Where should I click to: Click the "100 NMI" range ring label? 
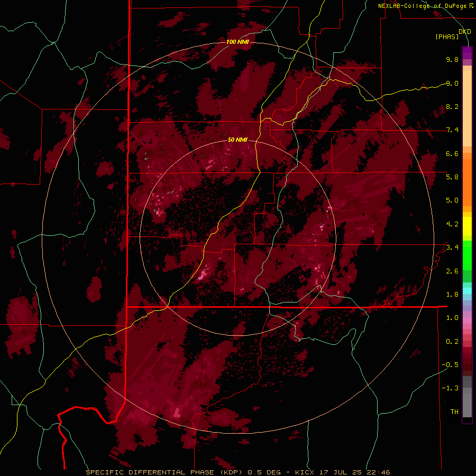(237, 42)
